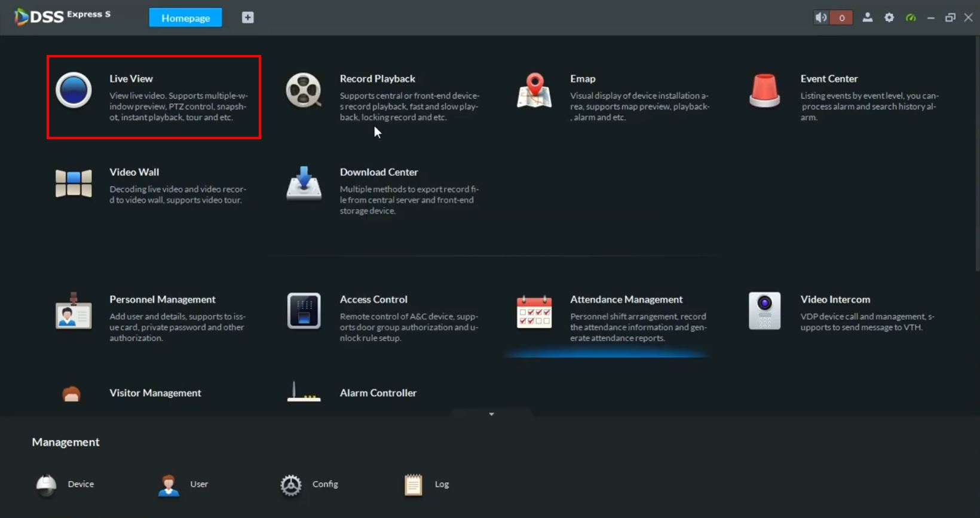Open the Attendance Management calendar icon
The width and height of the screenshot is (980, 518).
click(534, 311)
